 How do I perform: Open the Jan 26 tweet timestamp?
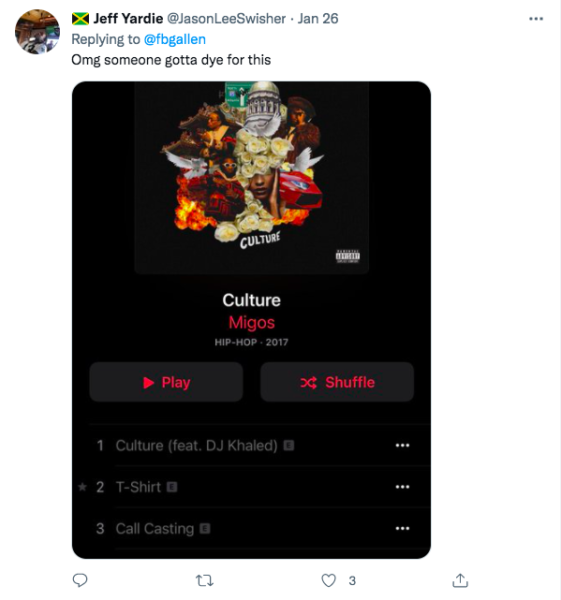(x=318, y=18)
